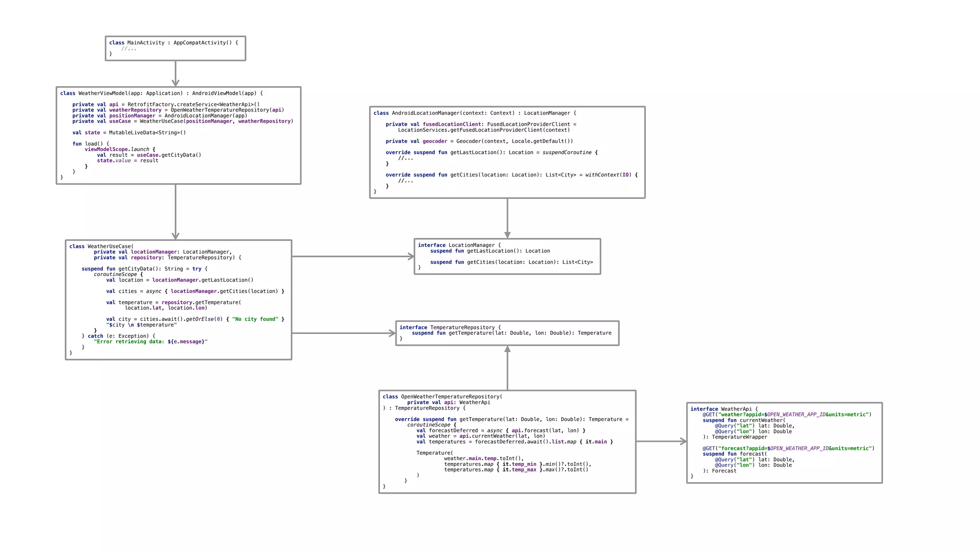This screenshot has width=980, height=551.
Task: Select the WeatherUseCase class box
Action: pyautogui.click(x=178, y=299)
